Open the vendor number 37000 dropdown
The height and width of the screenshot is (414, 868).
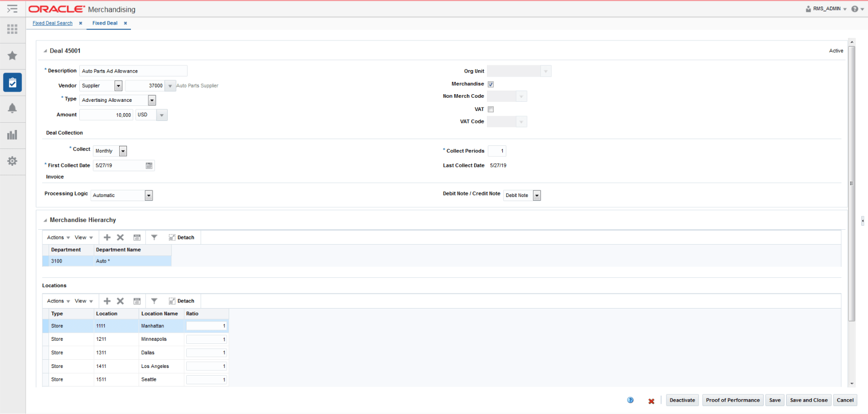170,86
